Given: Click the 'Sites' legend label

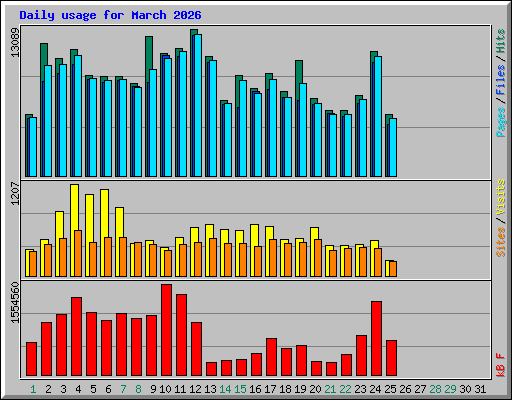Looking at the screenshot, I should (500, 242).
